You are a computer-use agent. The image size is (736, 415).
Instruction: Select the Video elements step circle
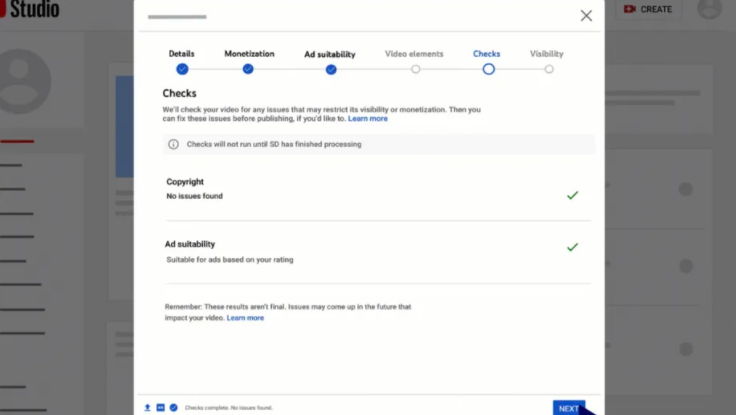click(415, 69)
